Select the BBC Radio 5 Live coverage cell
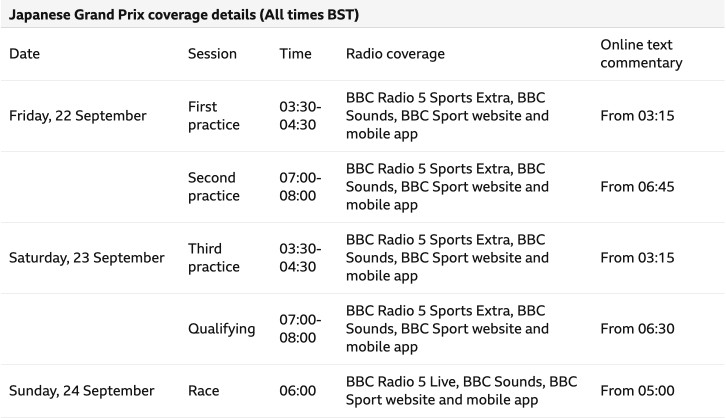 click(x=461, y=391)
